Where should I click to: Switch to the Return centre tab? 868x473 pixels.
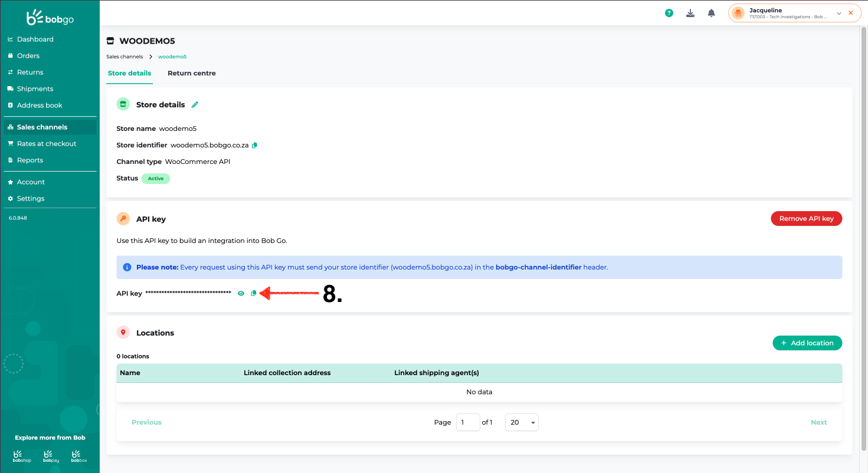tap(192, 74)
